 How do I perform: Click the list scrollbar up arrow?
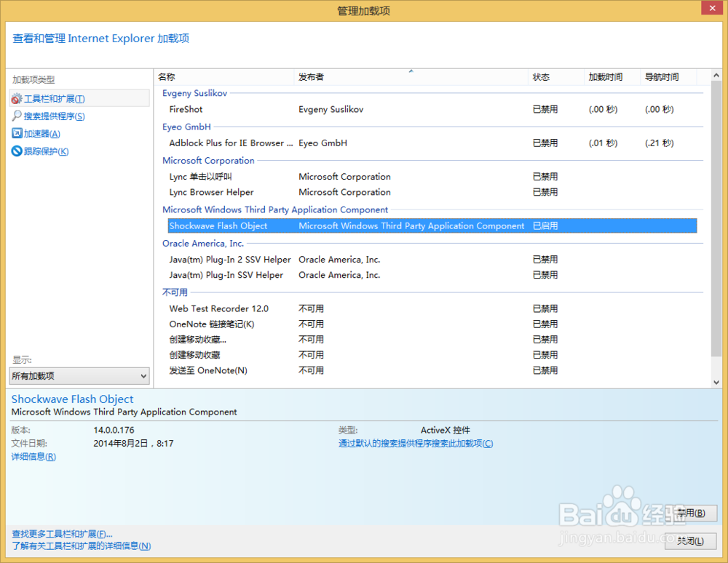click(x=716, y=75)
